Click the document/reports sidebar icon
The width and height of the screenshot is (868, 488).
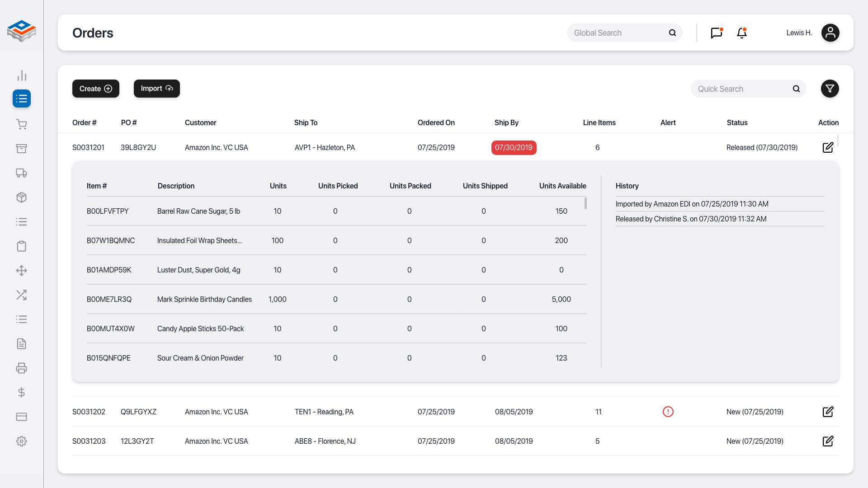coord(21,343)
